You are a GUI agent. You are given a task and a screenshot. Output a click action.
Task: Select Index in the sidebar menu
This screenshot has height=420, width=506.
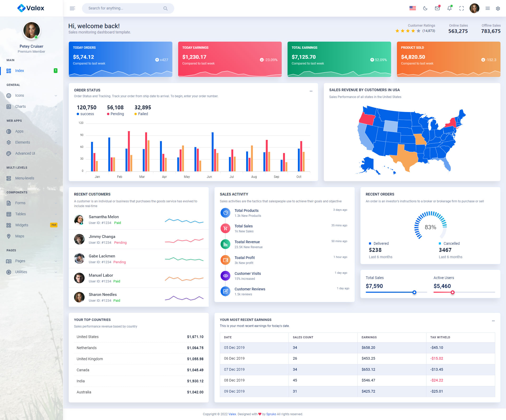point(20,71)
